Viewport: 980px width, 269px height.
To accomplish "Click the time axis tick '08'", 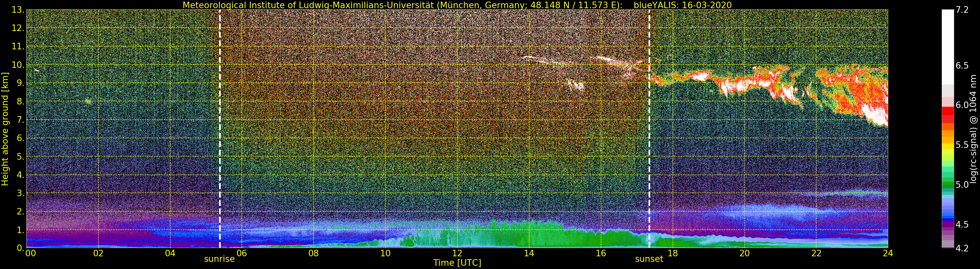I will (x=313, y=253).
